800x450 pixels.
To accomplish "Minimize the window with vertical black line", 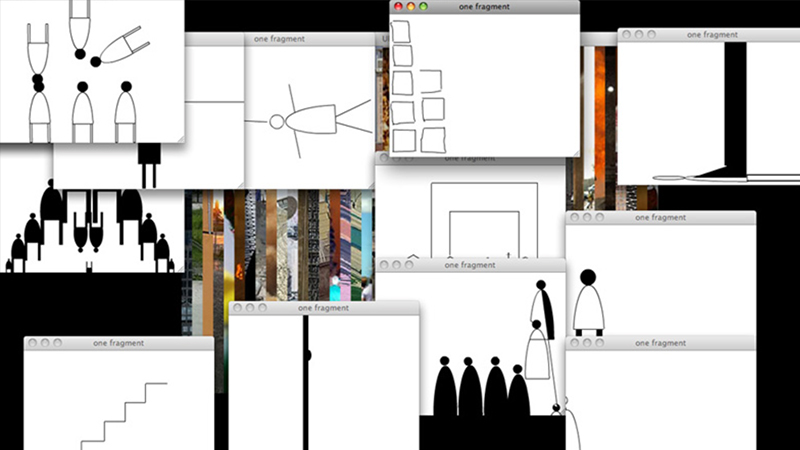I will pyautogui.click(x=250, y=308).
